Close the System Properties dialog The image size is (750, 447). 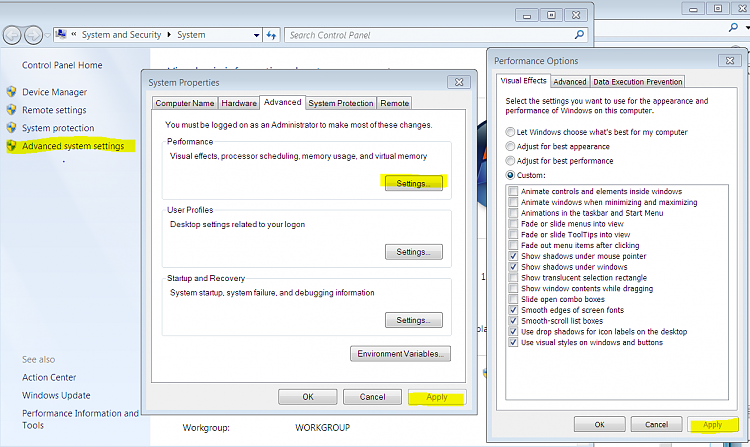tap(459, 82)
